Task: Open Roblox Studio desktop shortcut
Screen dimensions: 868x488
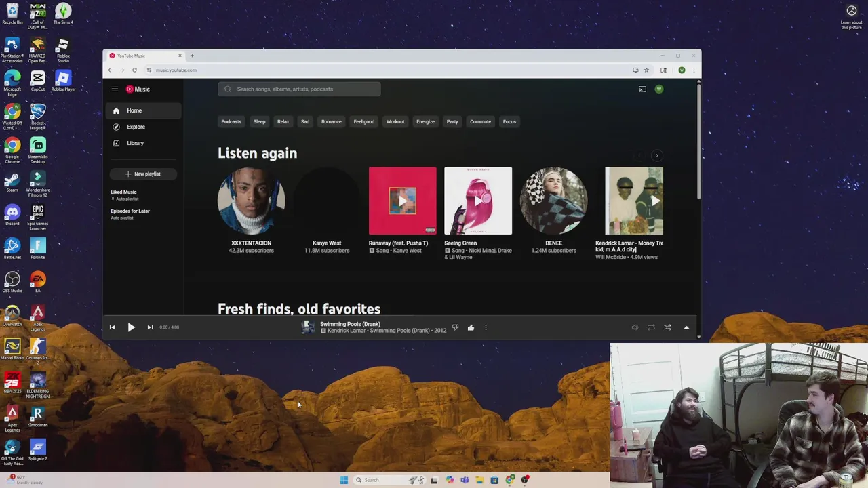Action: point(63,50)
